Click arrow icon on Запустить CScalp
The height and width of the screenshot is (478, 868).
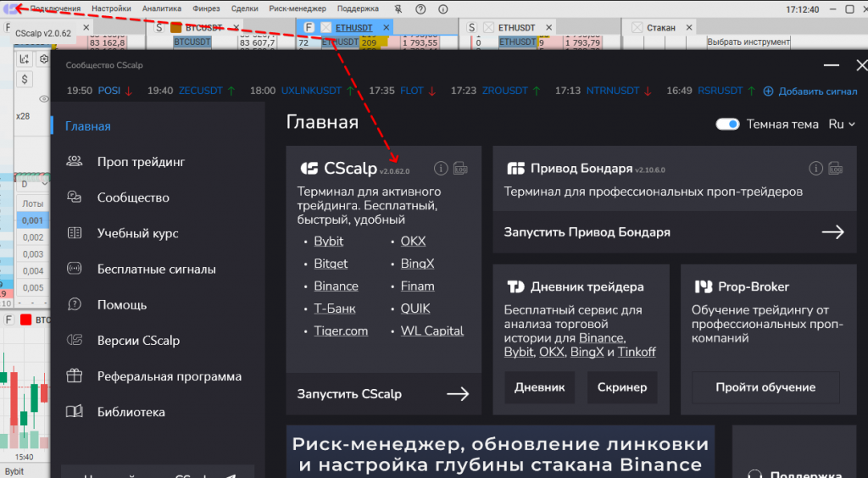[458, 394]
